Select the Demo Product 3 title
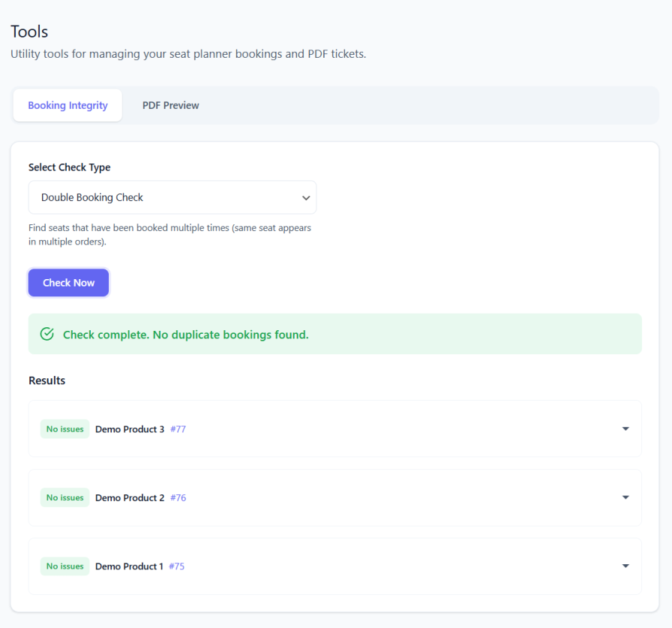This screenshot has height=628, width=672. 129,429
